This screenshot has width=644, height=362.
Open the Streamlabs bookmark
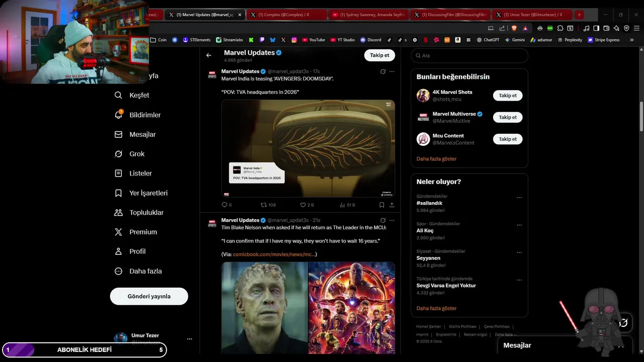pos(229,40)
